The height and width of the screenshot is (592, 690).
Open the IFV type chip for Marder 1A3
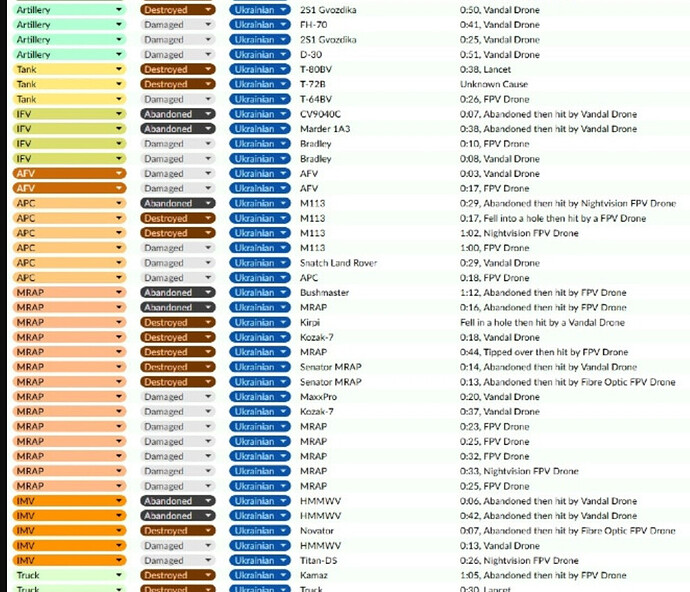(68, 129)
